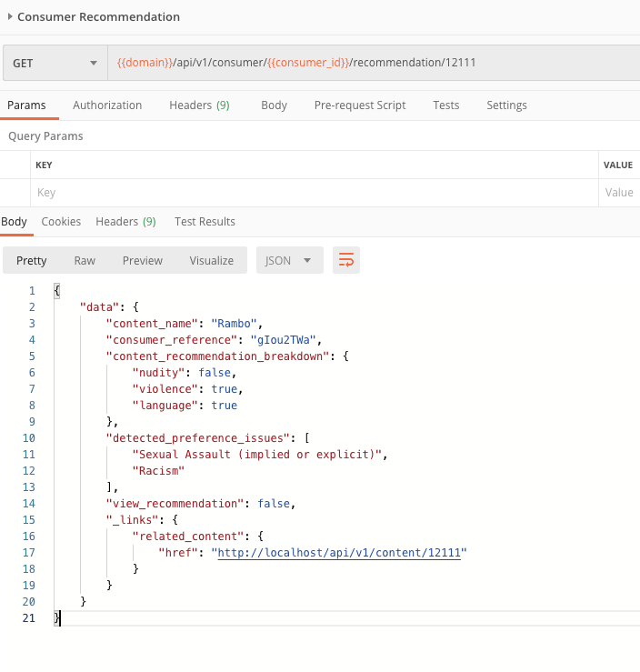Open the GET method dropdown
The width and height of the screenshot is (640, 672).
point(55,63)
